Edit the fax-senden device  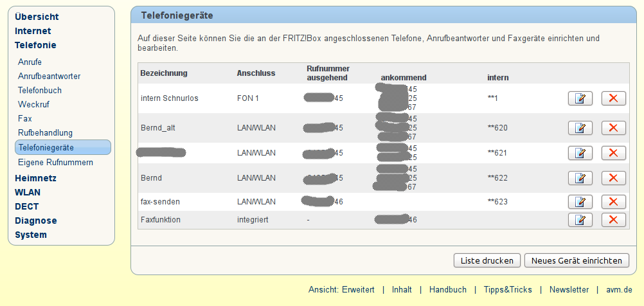tap(580, 202)
